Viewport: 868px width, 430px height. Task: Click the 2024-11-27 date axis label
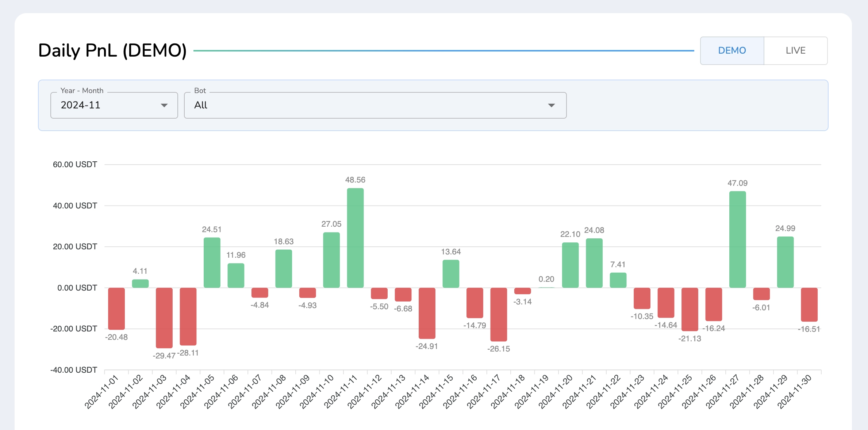pos(723,392)
